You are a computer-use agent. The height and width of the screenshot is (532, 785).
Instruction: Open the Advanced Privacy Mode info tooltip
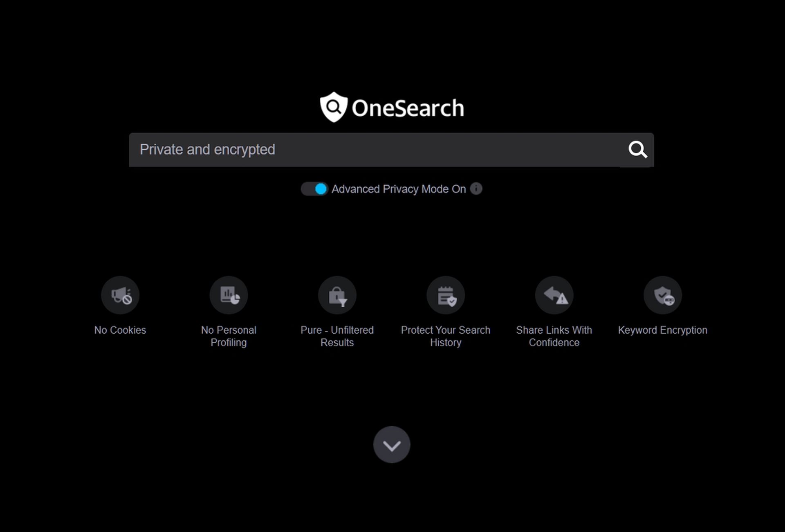click(476, 189)
